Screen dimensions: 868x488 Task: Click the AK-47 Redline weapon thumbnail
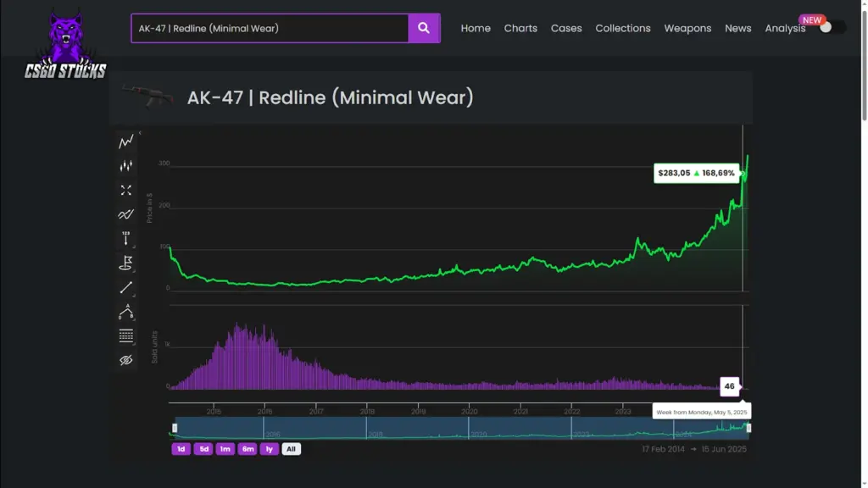tap(147, 97)
